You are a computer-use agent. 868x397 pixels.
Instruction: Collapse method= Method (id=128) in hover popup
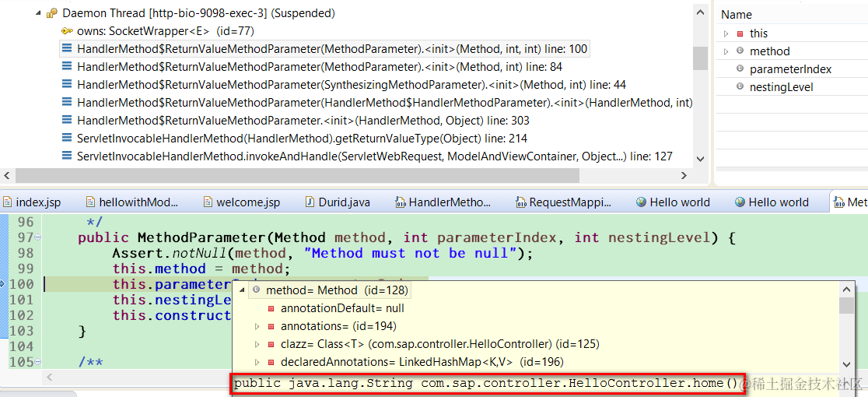[x=242, y=290]
